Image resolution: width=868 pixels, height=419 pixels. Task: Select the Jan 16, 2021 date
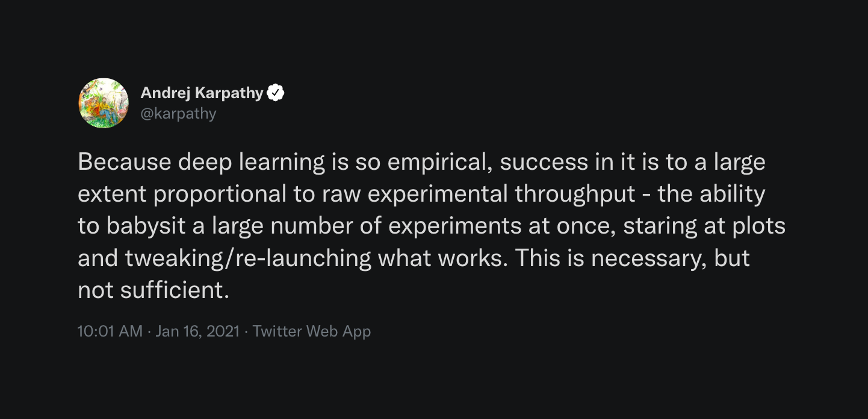coord(197,331)
